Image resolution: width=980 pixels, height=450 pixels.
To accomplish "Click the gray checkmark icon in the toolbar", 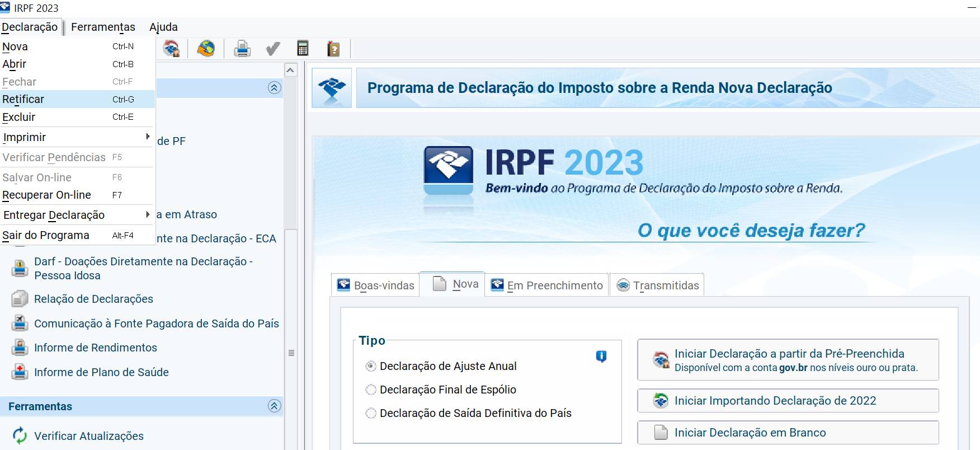I will [x=272, y=49].
